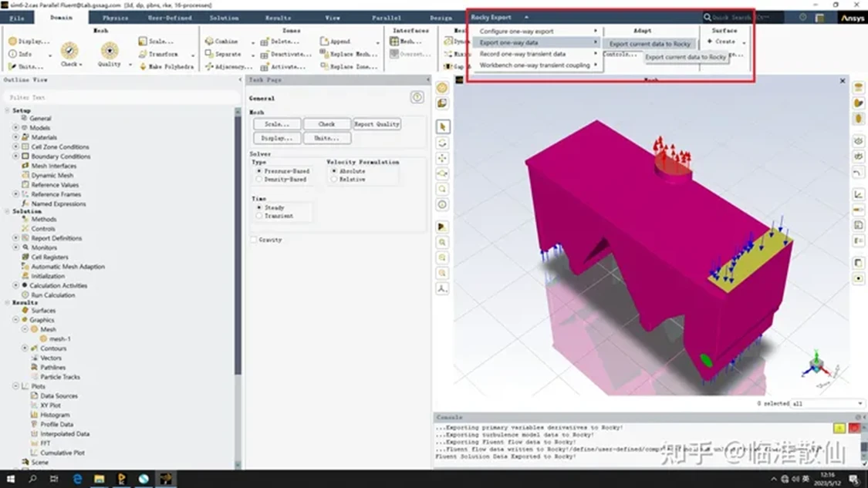
Task: Collapse the Graphics tree node
Action: (16, 320)
